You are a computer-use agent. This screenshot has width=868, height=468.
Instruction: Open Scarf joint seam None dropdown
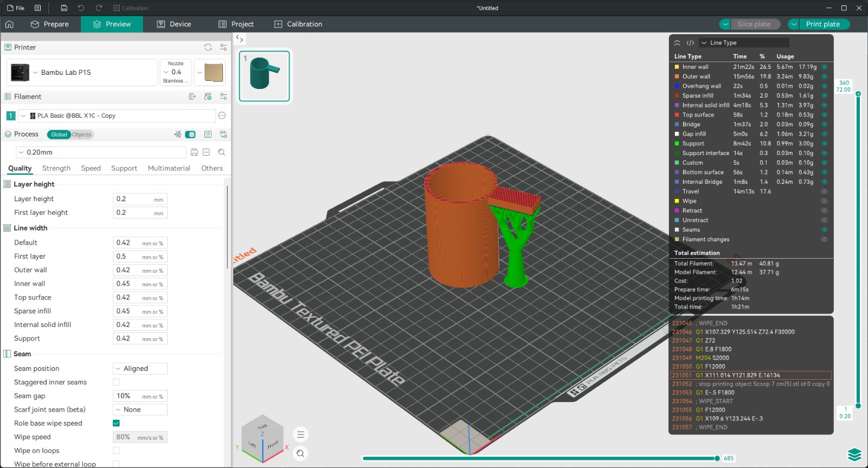[140, 409]
